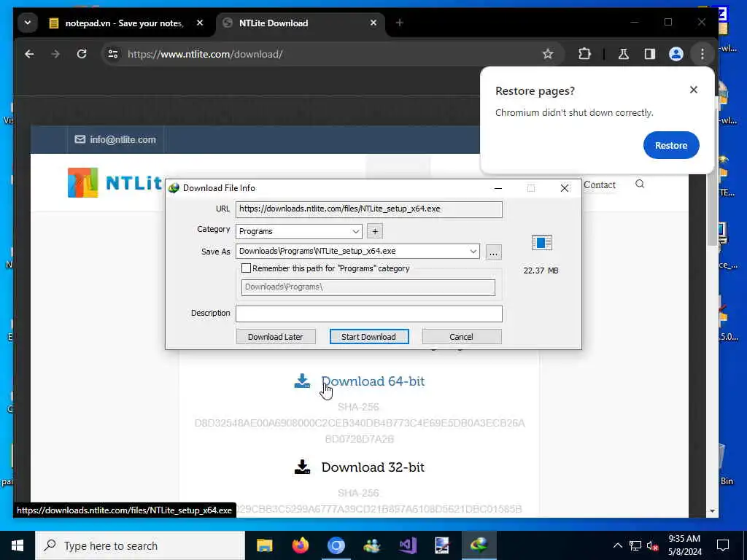Click the NTLite logo on webpage
The width and height of the screenshot is (747, 560).
pyautogui.click(x=115, y=182)
